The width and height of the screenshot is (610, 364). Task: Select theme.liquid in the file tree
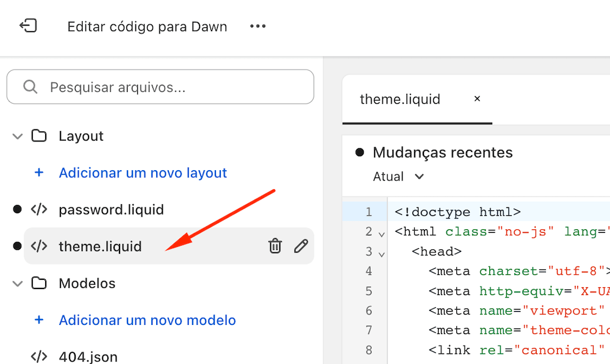pos(169,246)
